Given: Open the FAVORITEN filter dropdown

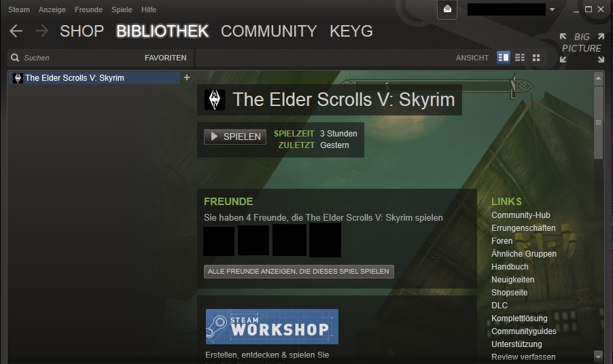Looking at the screenshot, I should [165, 58].
